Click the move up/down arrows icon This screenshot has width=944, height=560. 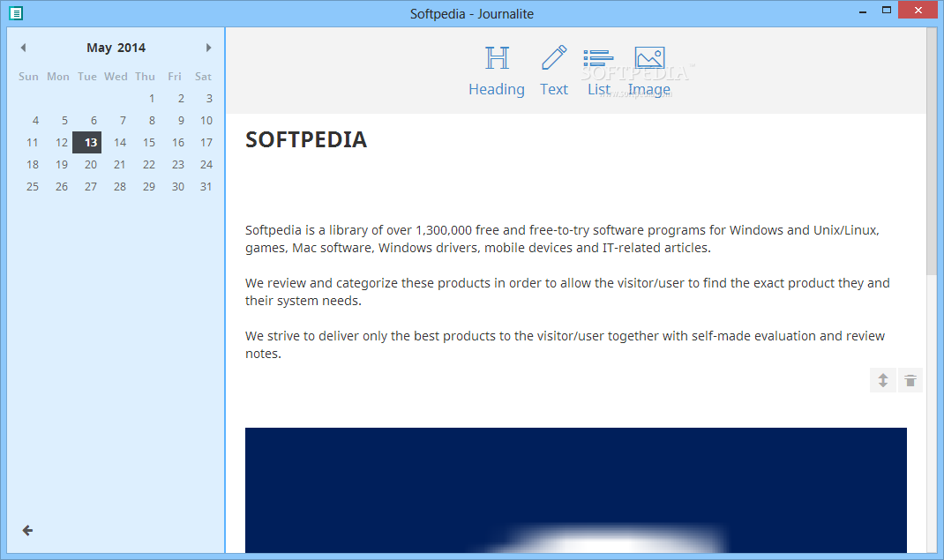882,380
